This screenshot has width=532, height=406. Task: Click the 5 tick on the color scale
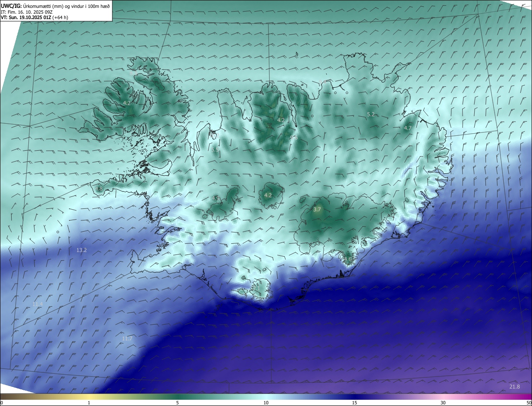click(177, 403)
